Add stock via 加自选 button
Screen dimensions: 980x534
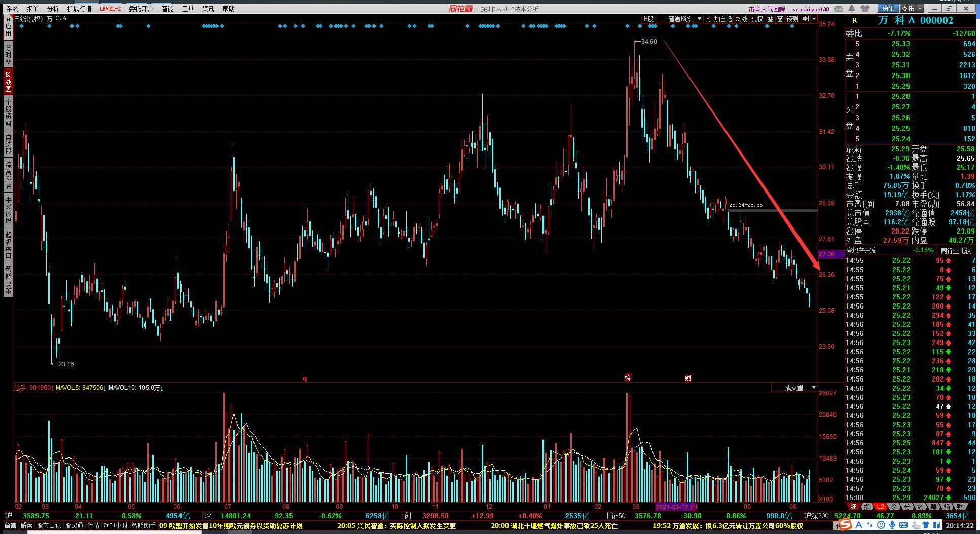click(x=723, y=19)
